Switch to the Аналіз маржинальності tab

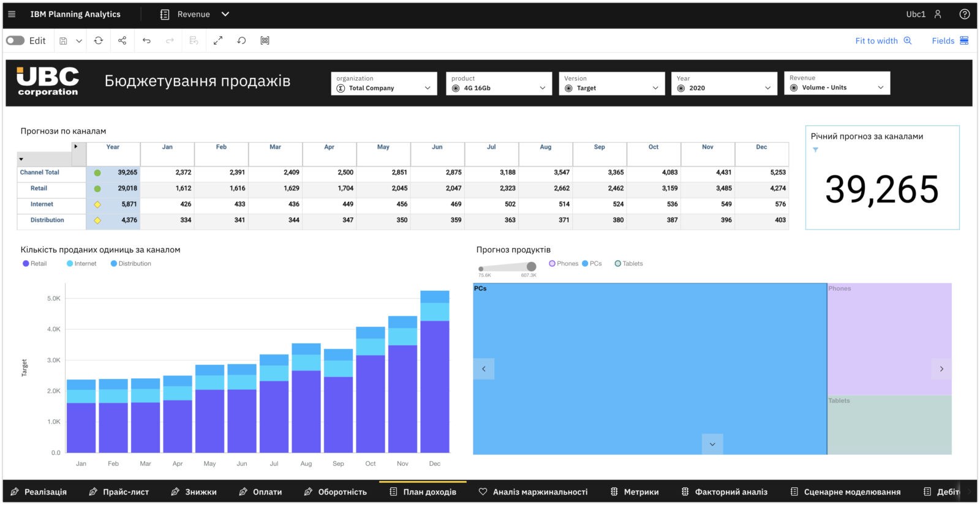[533, 492]
